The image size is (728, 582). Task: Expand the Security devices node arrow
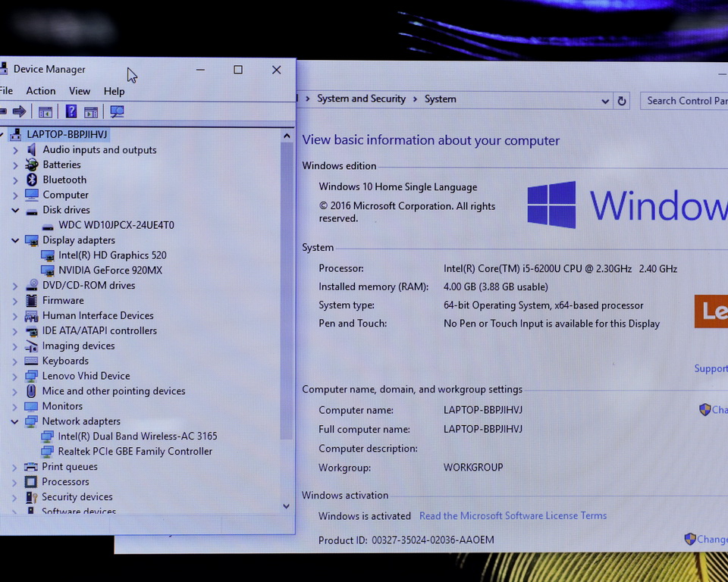[15, 498]
